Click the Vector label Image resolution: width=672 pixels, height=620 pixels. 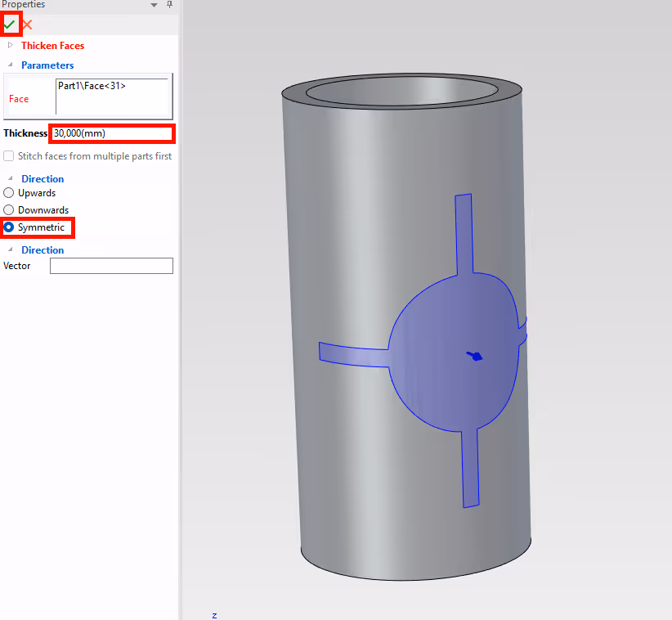pos(16,266)
